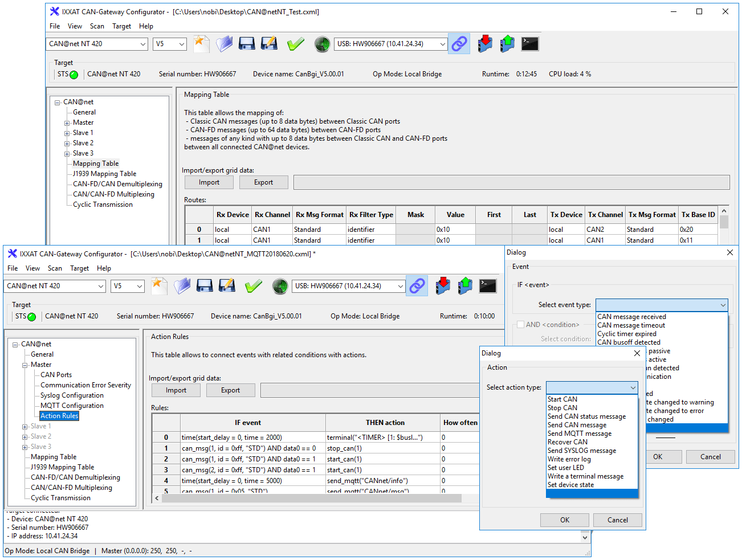This screenshot has width=742, height=560.
Task: Toggle the chain-link connect icon in the MQTT window
Action: (417, 285)
